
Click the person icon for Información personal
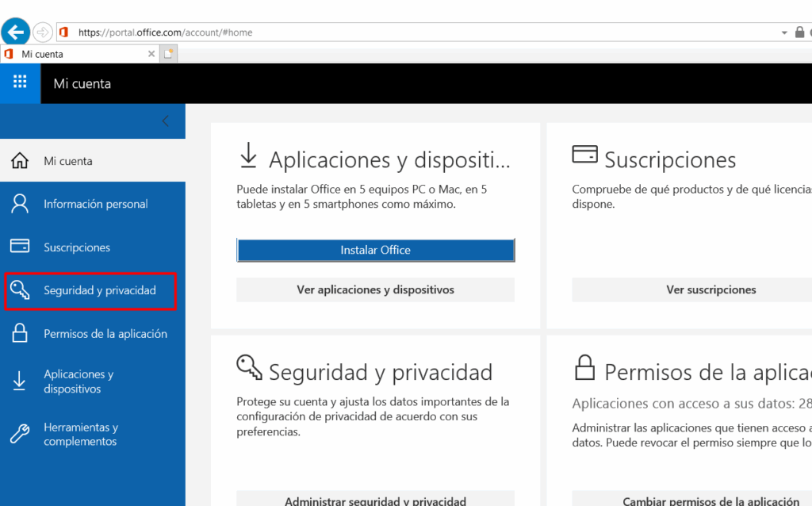21,203
